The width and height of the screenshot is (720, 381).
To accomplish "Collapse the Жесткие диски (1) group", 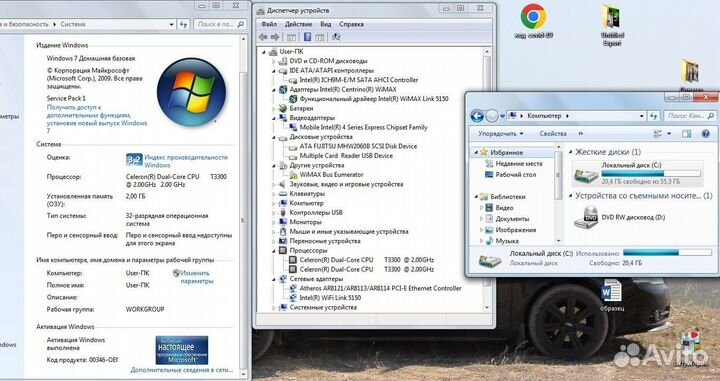I will (571, 152).
